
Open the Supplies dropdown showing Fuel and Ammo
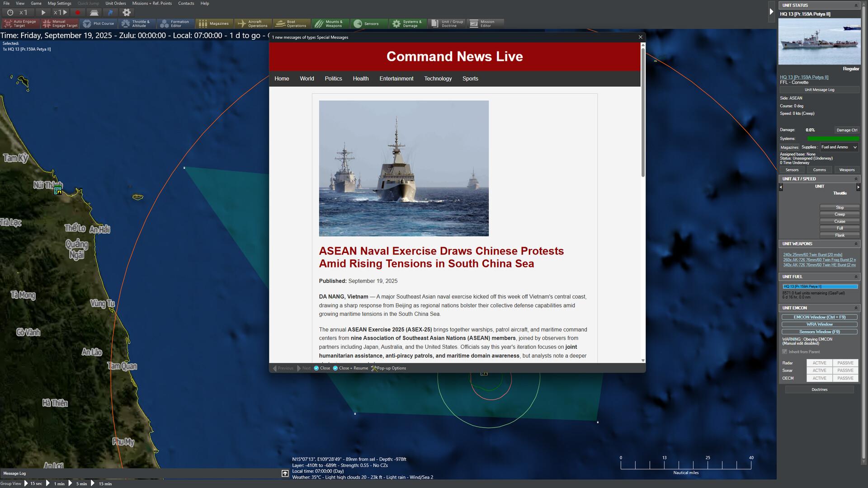click(839, 147)
